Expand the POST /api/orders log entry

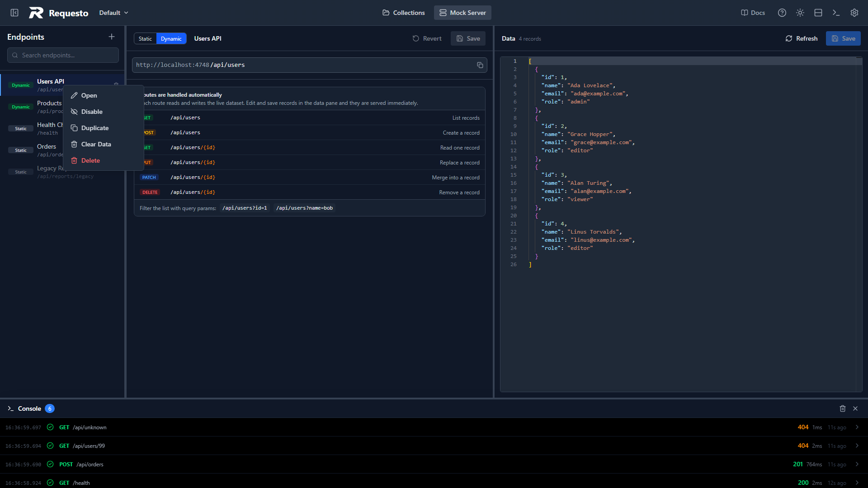coord(434,465)
